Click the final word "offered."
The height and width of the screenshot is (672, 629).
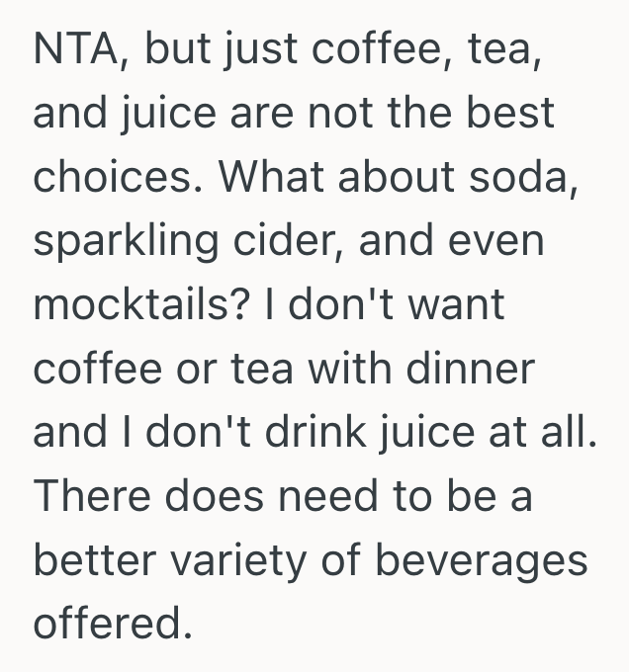point(109,623)
